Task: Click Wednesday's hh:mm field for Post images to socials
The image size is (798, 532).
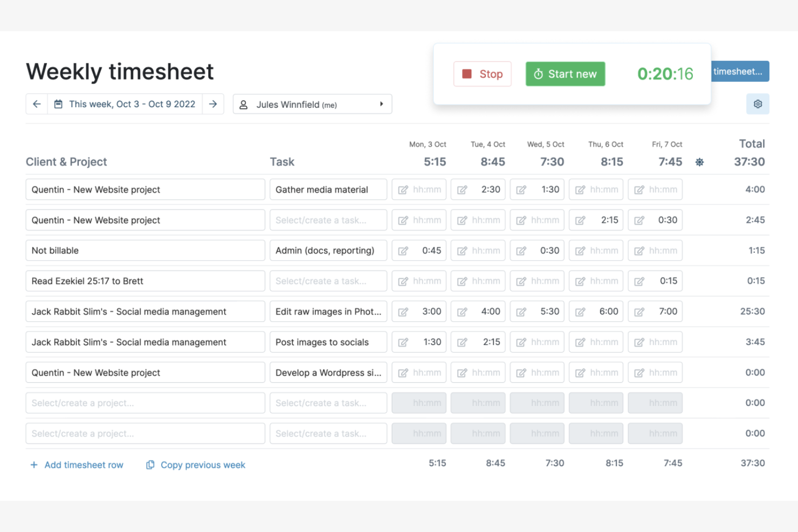Action: point(537,342)
